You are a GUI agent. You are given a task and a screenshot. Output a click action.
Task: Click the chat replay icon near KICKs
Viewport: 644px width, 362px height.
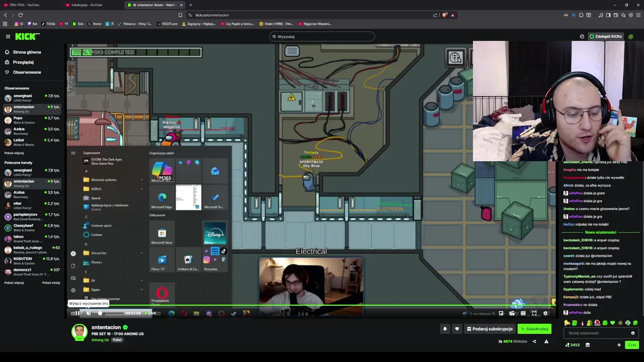click(x=582, y=36)
